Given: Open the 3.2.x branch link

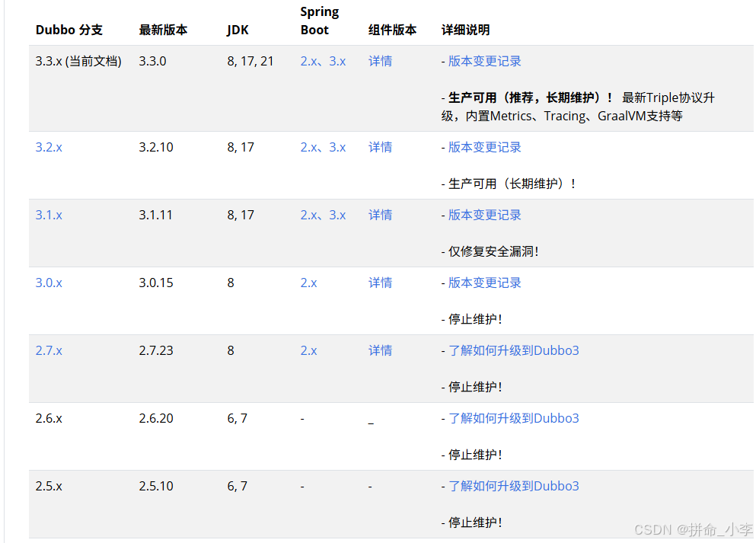Looking at the screenshot, I should (x=49, y=147).
